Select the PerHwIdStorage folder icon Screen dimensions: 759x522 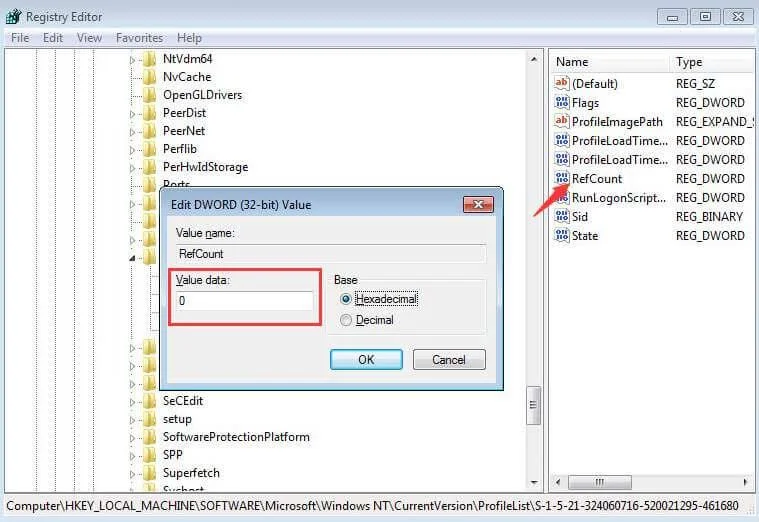pos(150,167)
